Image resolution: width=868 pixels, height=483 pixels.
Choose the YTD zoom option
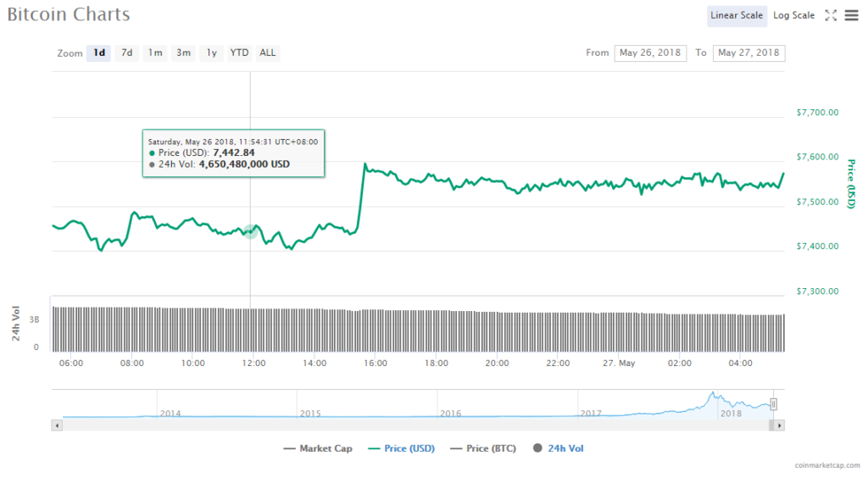(240, 53)
